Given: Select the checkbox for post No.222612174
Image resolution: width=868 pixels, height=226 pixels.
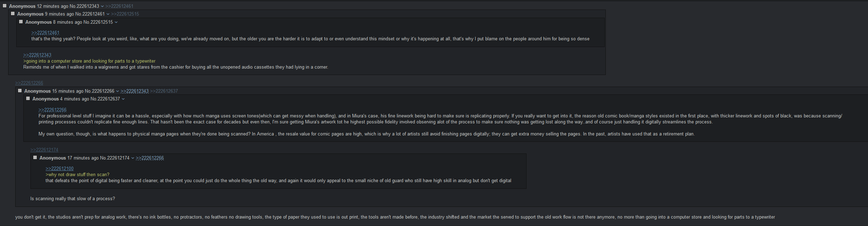Looking at the screenshot, I should coord(35,157).
